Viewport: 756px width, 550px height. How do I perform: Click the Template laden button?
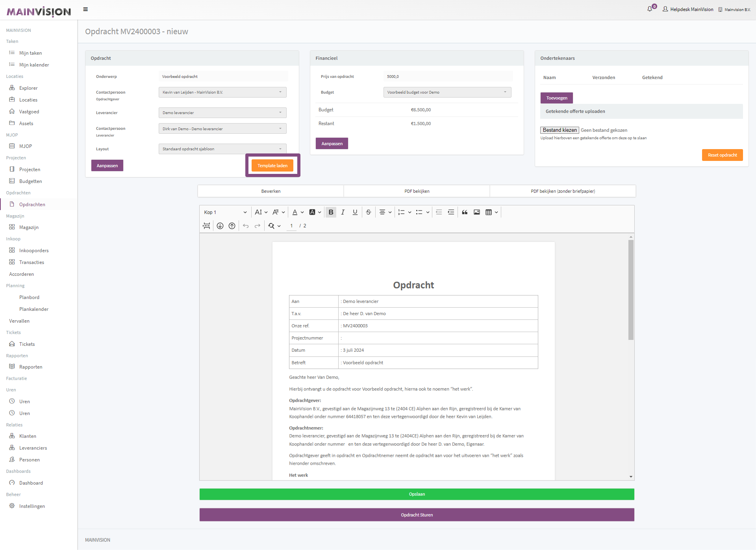click(x=272, y=166)
